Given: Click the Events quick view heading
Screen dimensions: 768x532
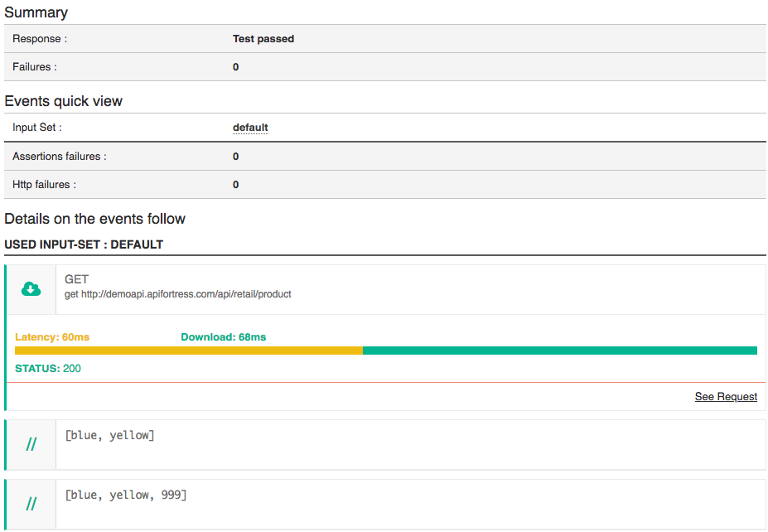Looking at the screenshot, I should coord(64,101).
